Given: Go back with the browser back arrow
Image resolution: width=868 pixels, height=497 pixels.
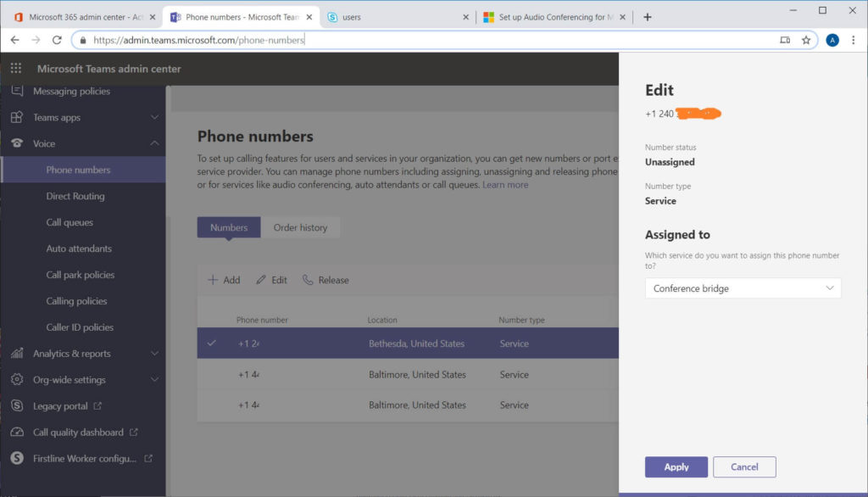Looking at the screenshot, I should (15, 40).
